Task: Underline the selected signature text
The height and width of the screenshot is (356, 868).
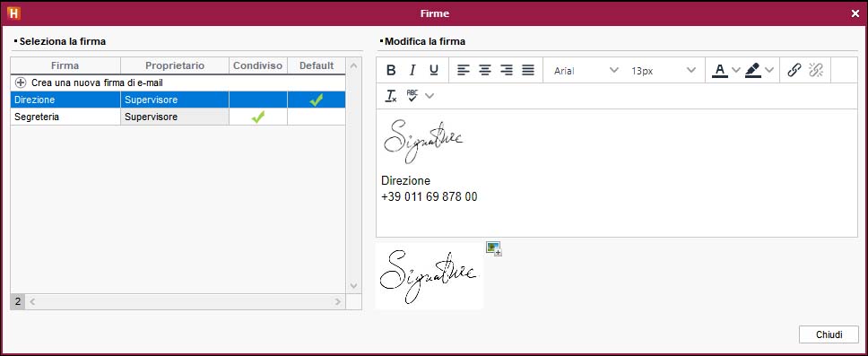Action: 434,70
